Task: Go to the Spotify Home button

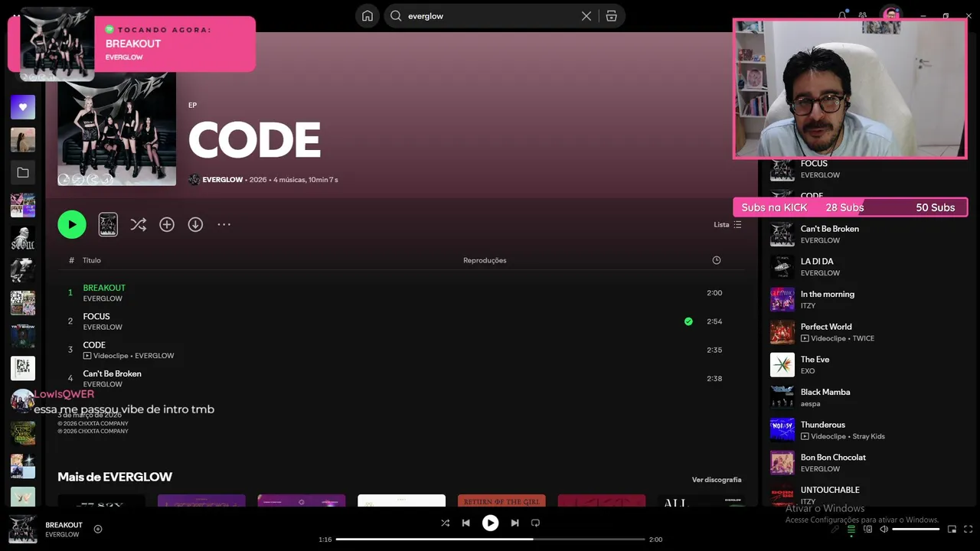Action: pos(367,16)
